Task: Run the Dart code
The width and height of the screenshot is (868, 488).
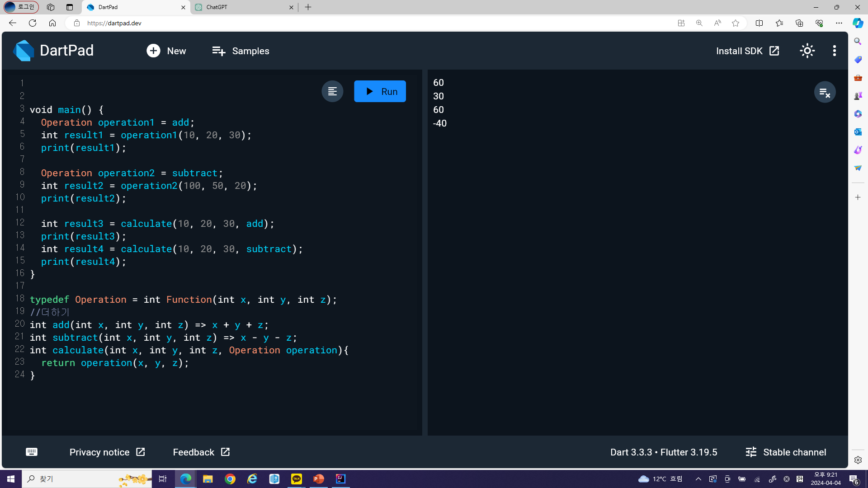Action: (380, 92)
